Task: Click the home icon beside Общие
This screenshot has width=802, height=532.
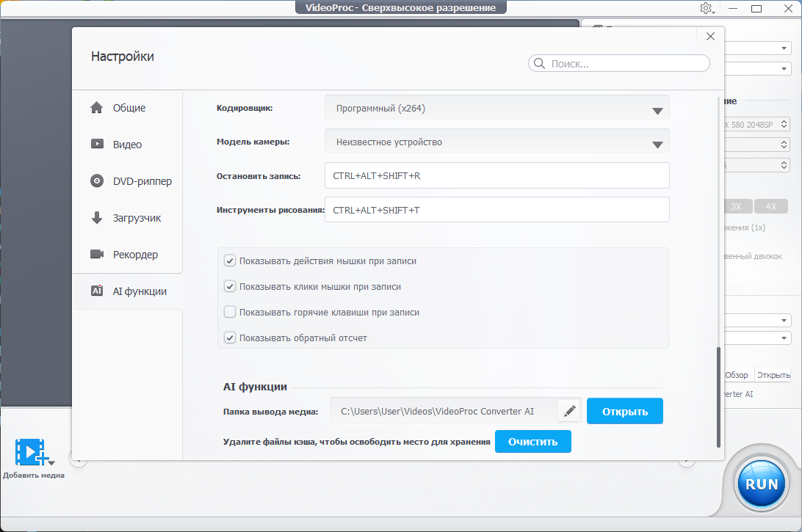Action: [x=96, y=108]
